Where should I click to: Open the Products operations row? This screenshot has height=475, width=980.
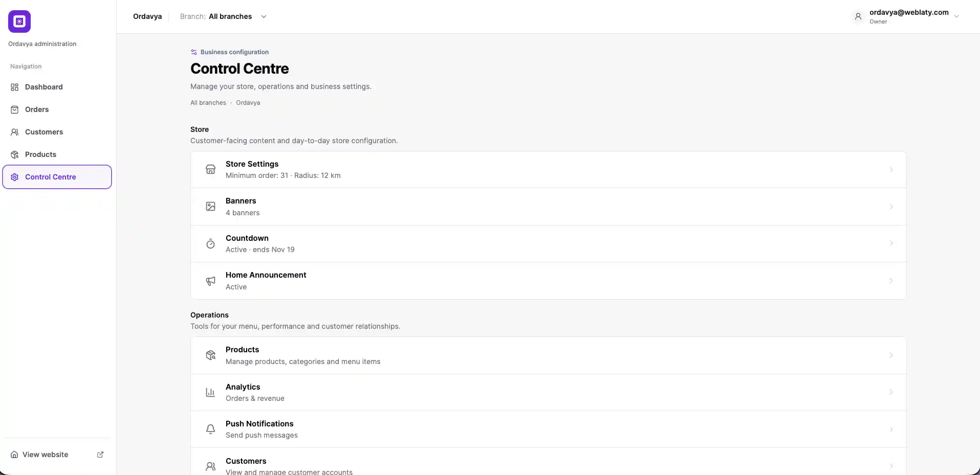coord(548,355)
